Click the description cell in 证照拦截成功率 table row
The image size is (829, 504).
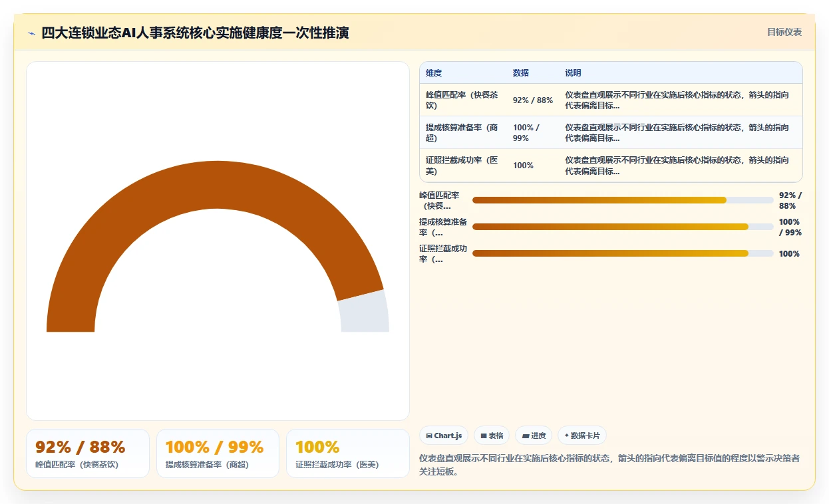681,165
